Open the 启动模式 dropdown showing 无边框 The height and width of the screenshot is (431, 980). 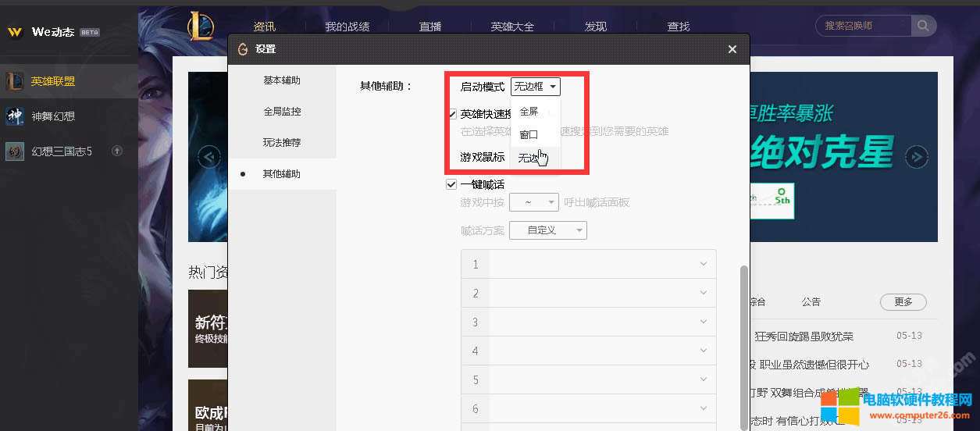pyautogui.click(x=536, y=87)
